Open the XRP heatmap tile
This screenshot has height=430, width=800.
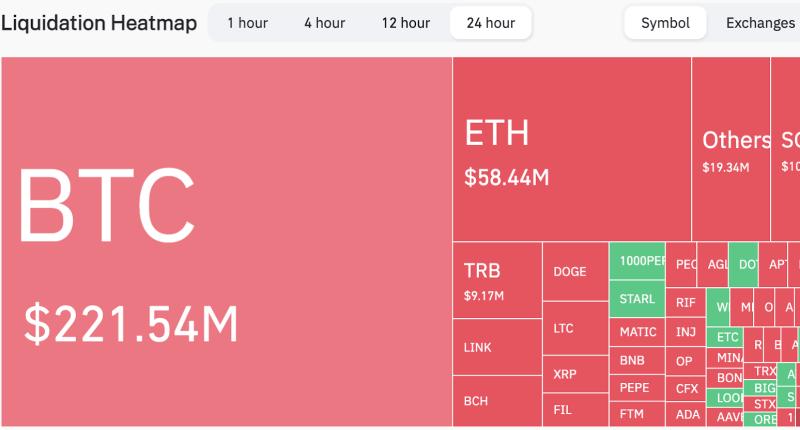(575, 374)
